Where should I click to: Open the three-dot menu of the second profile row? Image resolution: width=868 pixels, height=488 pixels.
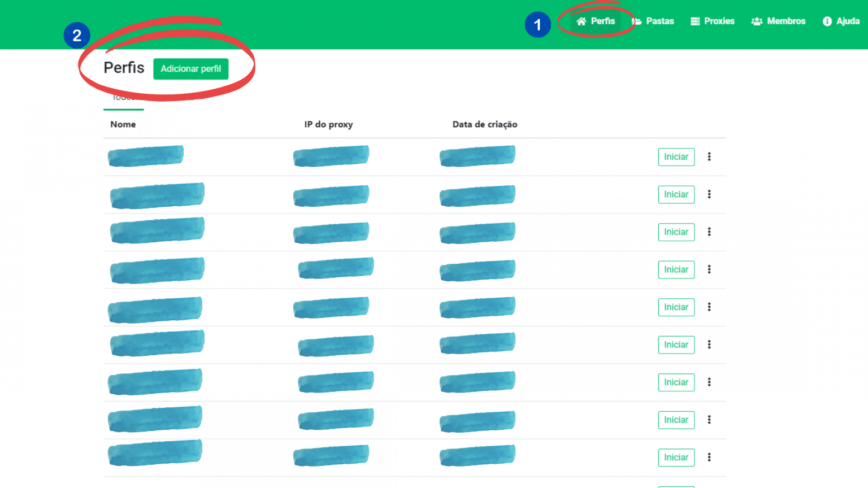[x=709, y=194]
